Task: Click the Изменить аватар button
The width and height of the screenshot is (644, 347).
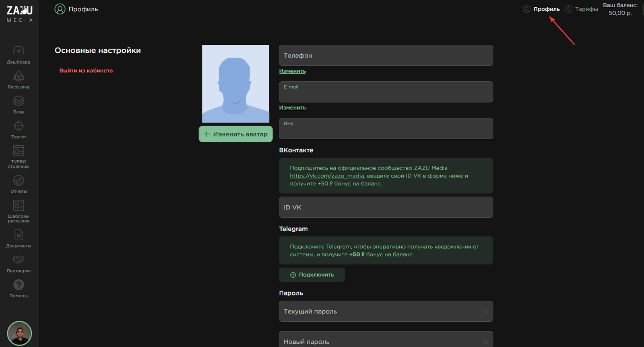Action: tap(235, 134)
